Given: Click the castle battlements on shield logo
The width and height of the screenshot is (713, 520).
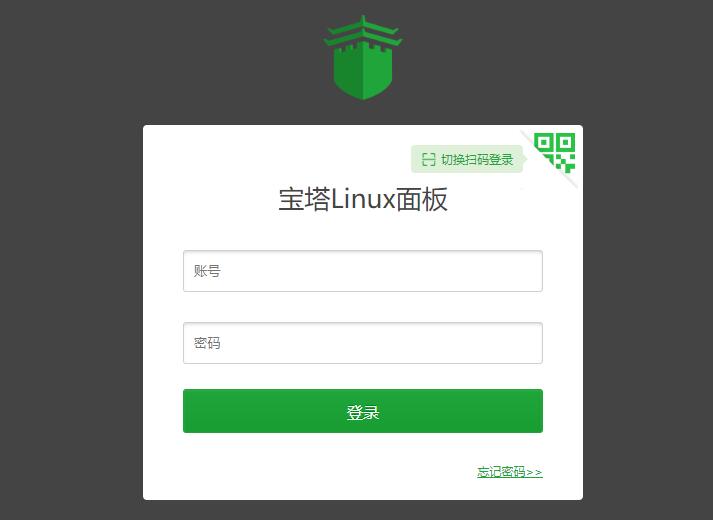Looking at the screenshot, I should tap(363, 48).
